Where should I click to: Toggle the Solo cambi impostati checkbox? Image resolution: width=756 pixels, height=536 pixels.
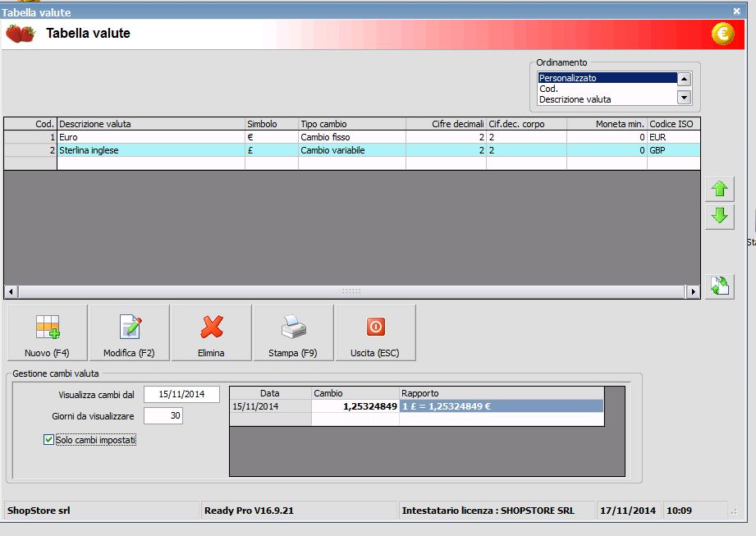pyautogui.click(x=48, y=440)
